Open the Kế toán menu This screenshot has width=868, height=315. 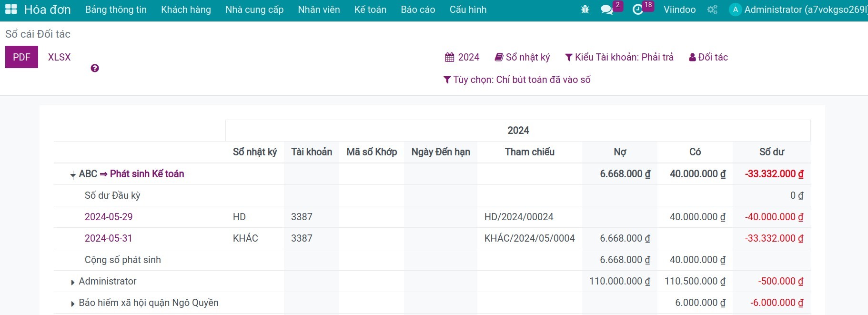pyautogui.click(x=370, y=10)
